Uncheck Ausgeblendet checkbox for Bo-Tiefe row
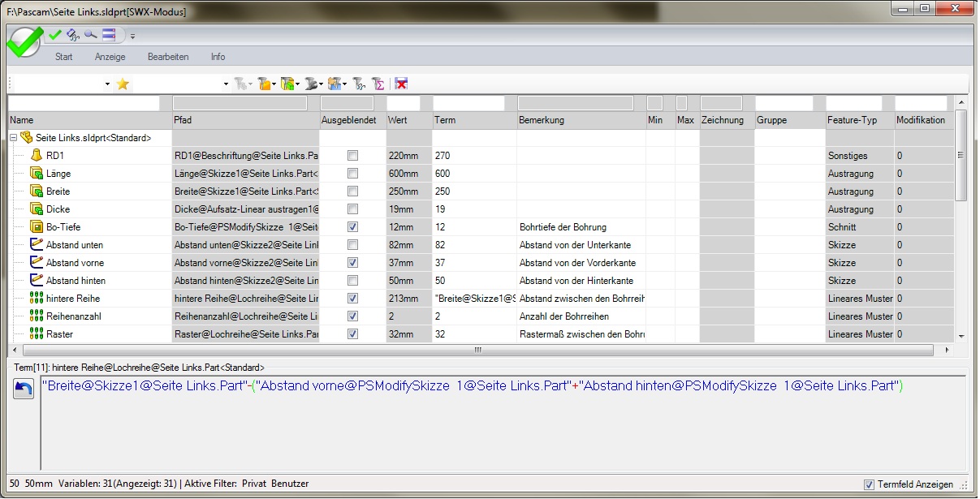The width and height of the screenshot is (980, 499). tap(352, 227)
